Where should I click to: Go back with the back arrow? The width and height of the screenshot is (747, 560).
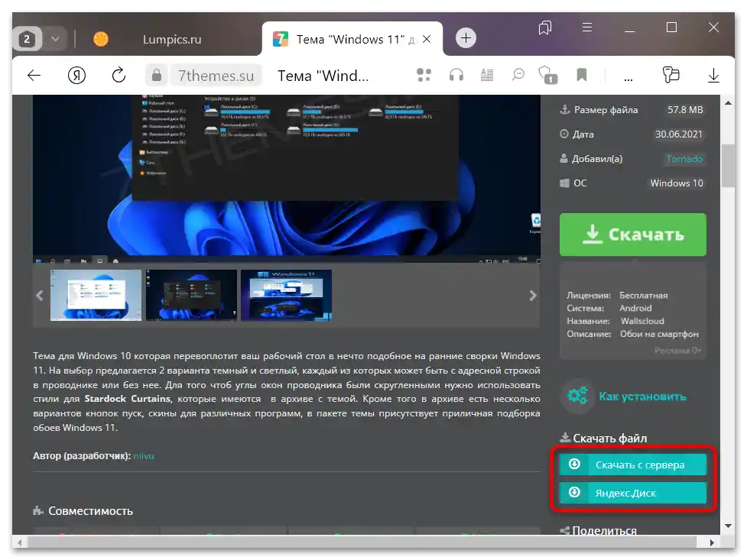point(34,75)
